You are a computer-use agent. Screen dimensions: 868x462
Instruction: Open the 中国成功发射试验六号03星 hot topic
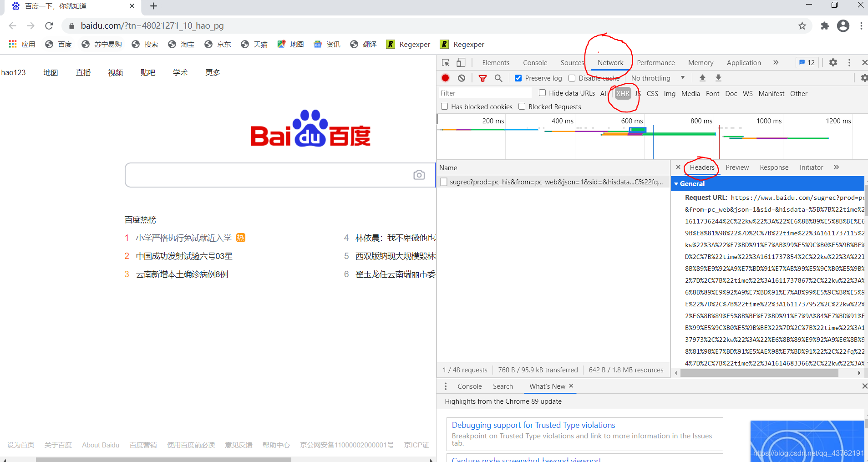click(184, 256)
